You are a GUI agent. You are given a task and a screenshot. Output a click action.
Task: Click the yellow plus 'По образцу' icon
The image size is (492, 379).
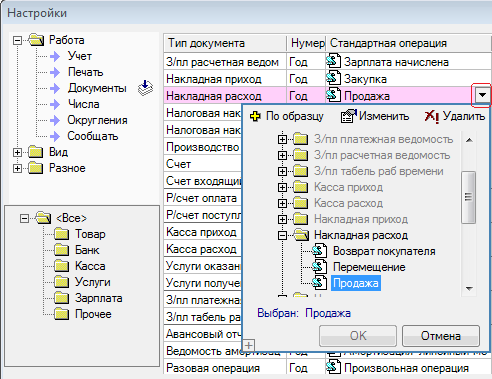point(255,116)
